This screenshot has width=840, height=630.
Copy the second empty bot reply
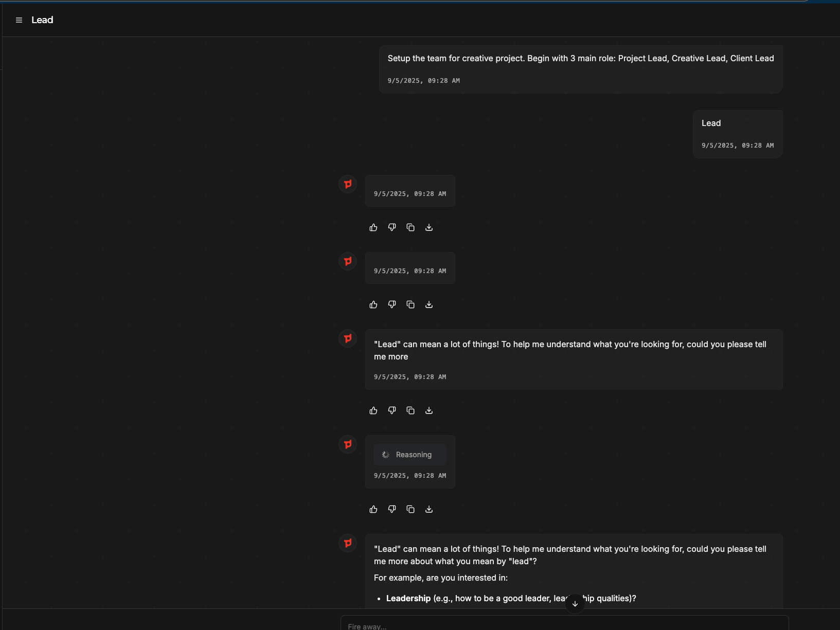pyautogui.click(x=410, y=304)
